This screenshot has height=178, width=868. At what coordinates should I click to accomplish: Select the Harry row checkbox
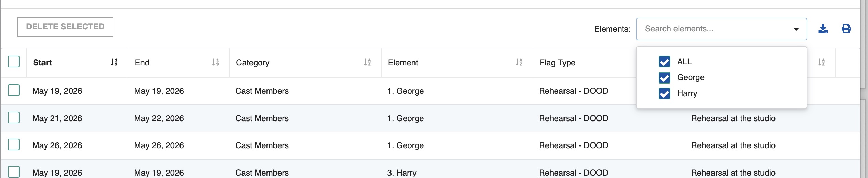(14, 172)
